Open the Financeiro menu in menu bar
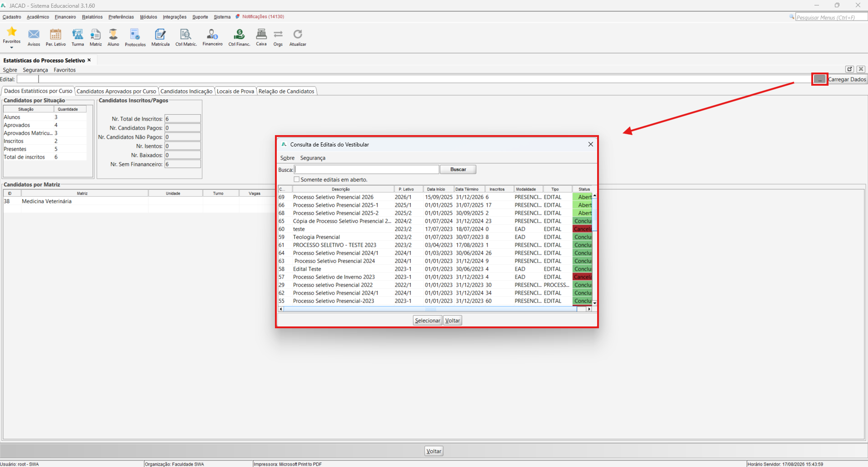The height and width of the screenshot is (467, 868). click(65, 17)
